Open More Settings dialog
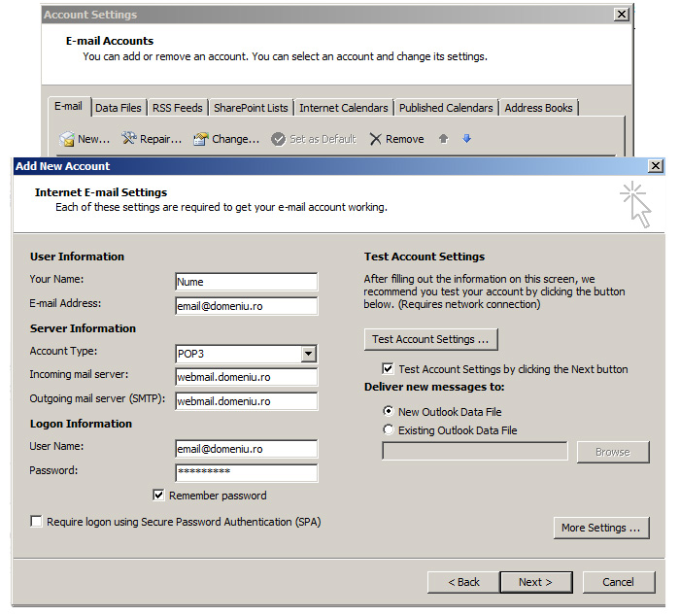The height and width of the screenshot is (616, 680). click(x=600, y=528)
